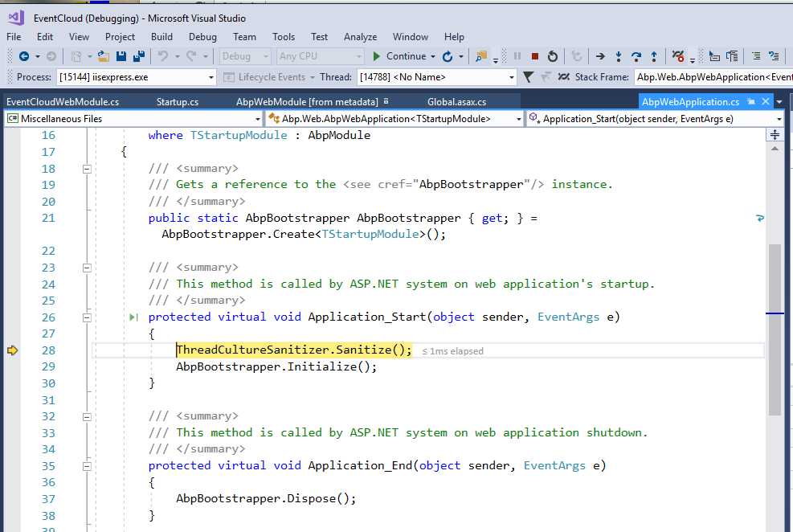
Task: Open the Stack Frame dropdown
Action: 713,77
